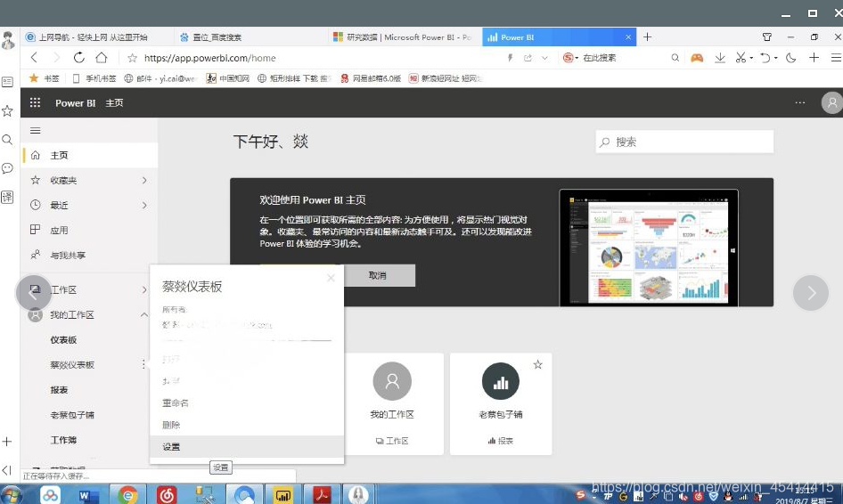Viewport: 843px width, 504px height.
Task: Open the downloads icon
Action: click(720, 58)
